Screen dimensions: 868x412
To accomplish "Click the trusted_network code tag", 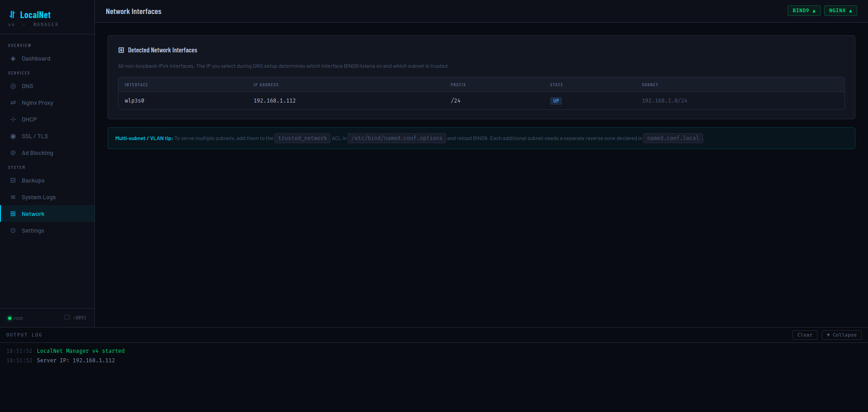I will (x=302, y=138).
